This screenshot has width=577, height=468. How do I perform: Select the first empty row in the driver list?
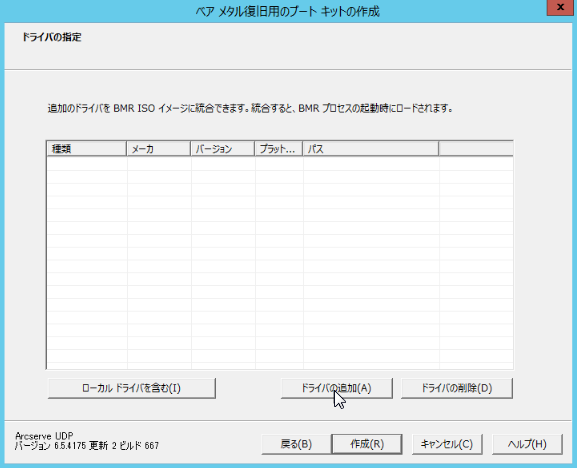280,163
